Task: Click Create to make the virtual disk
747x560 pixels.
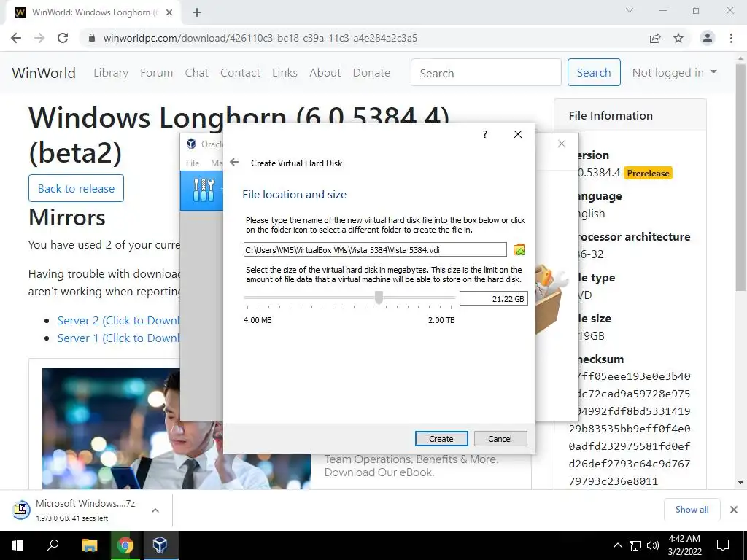Action: pyautogui.click(x=441, y=438)
